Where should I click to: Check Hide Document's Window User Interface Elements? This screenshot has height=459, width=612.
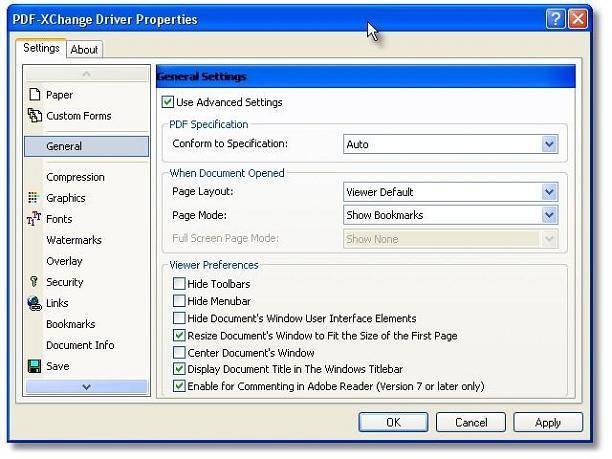pyautogui.click(x=179, y=318)
